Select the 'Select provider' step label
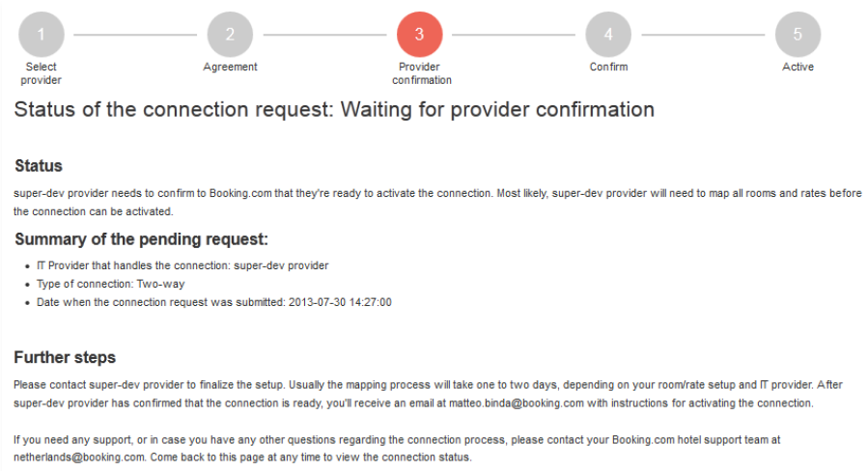Screen dimensions: 868x471 [x=41, y=73]
